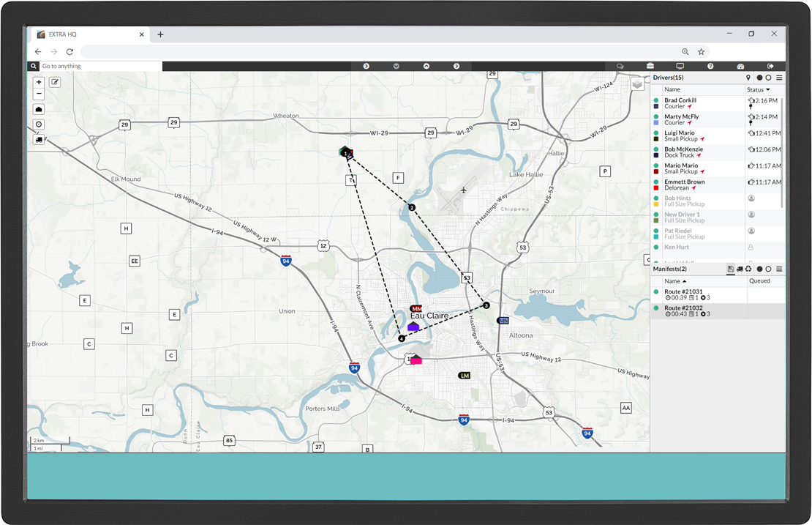Click the truck vehicle map button
812x525 pixels.
pos(39,139)
